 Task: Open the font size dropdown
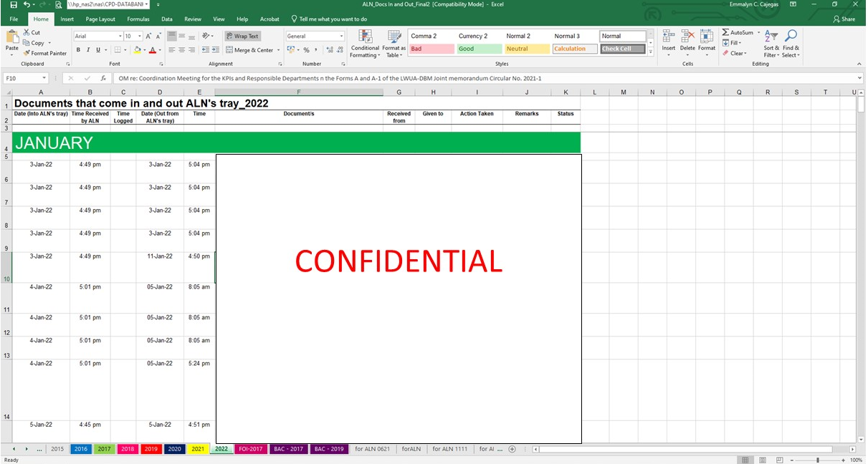click(x=139, y=36)
